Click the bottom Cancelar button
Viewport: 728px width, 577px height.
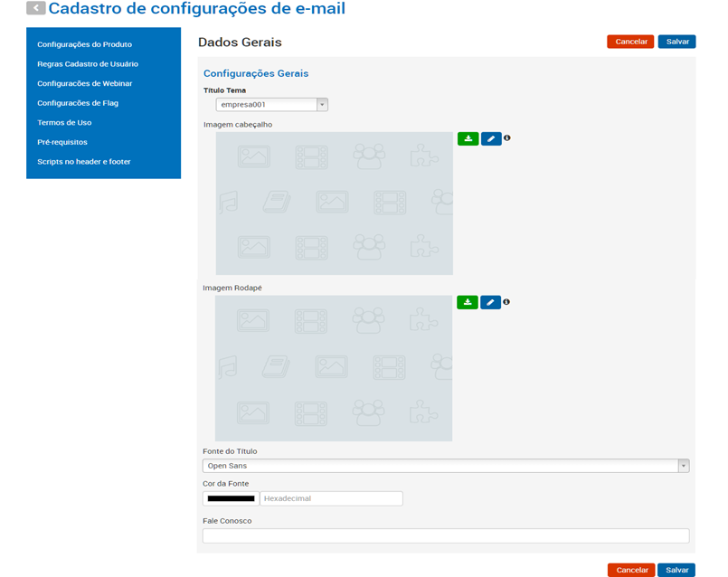click(630, 570)
